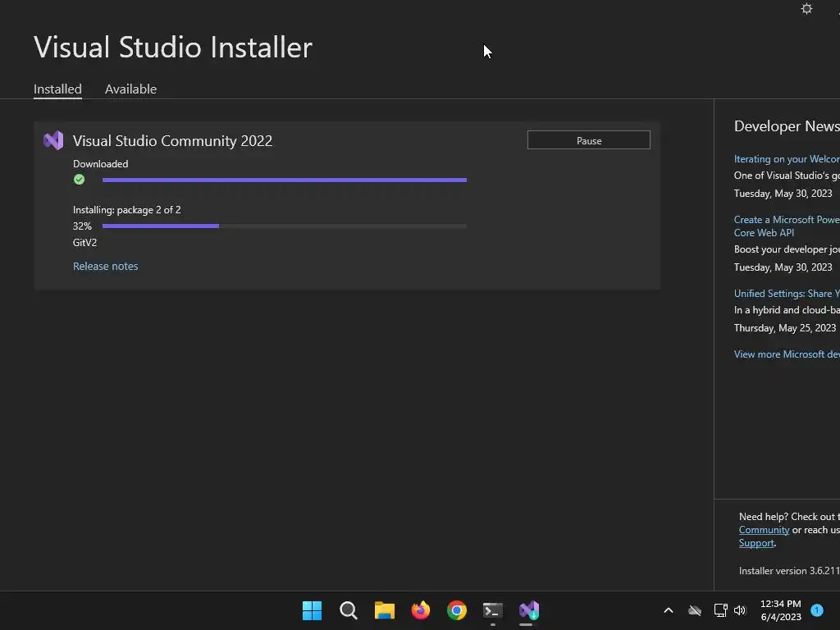Open the 'Create a Microsoft Power' news link

click(787, 226)
